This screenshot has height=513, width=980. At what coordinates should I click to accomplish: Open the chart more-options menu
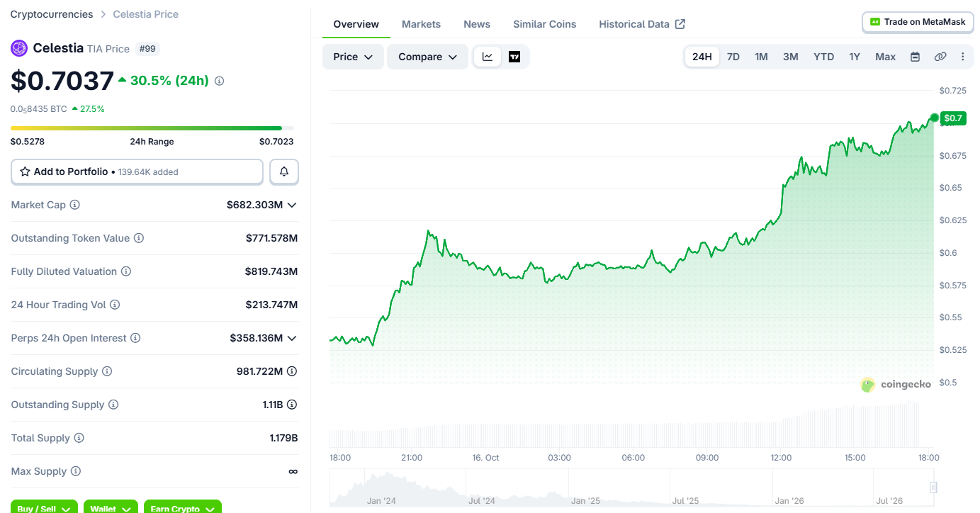(962, 57)
